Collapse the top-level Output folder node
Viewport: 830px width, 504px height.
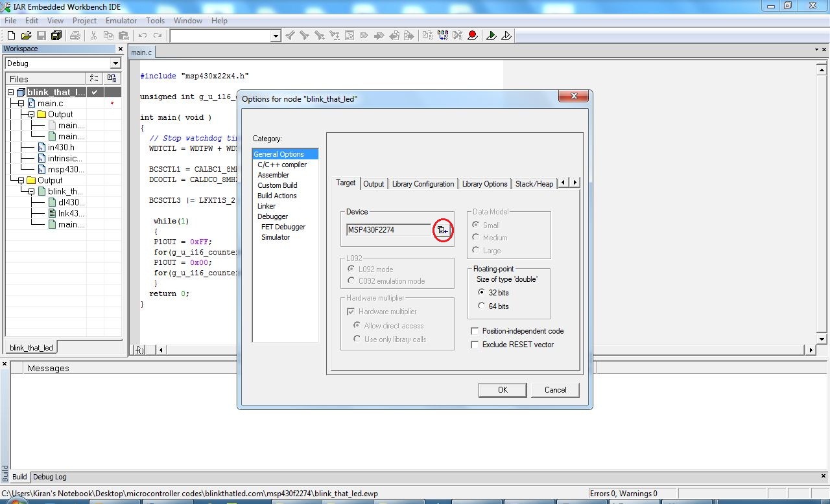[21, 181]
